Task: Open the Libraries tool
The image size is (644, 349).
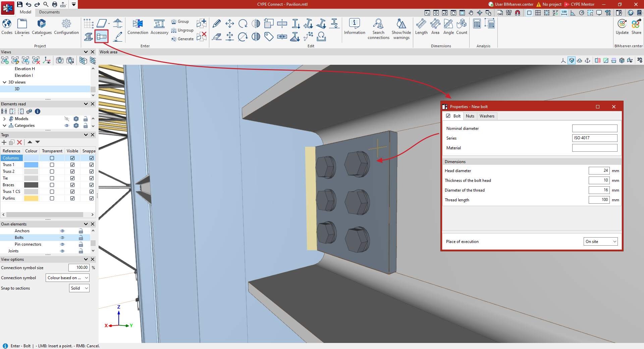Action: [x=22, y=27]
